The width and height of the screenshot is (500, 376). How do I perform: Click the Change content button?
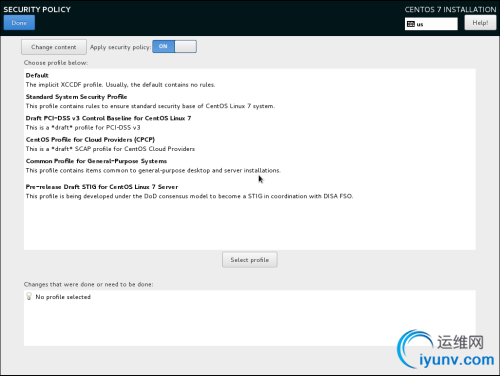[54, 47]
